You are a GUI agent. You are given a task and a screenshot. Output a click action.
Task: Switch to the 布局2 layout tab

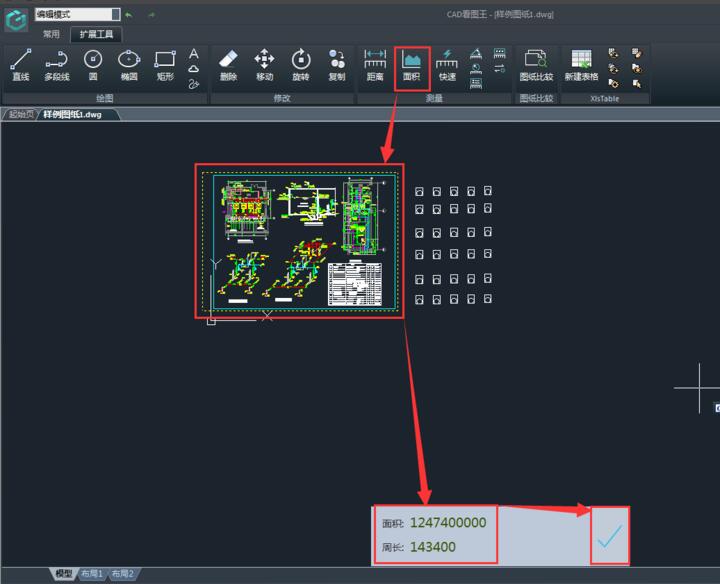[x=123, y=573]
